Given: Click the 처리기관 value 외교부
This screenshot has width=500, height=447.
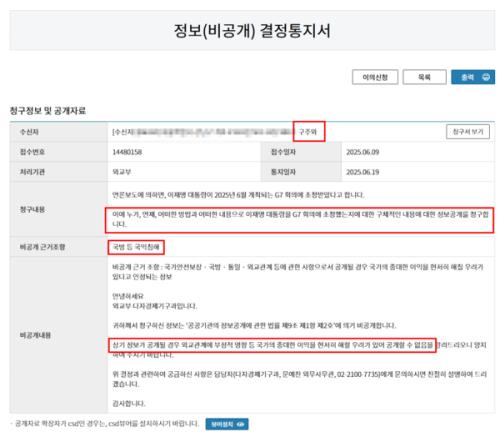Looking at the screenshot, I should (x=122, y=172).
